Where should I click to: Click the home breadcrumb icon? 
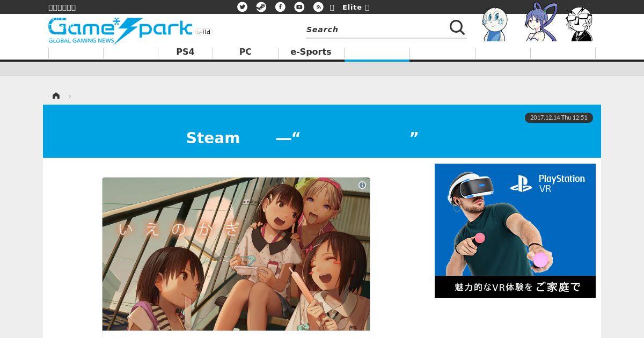pos(56,95)
